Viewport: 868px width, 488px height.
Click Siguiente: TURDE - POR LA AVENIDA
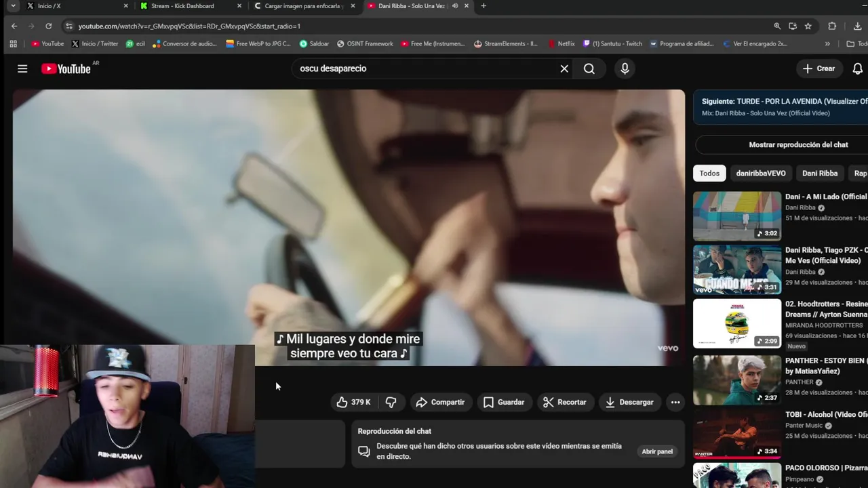[785, 101]
